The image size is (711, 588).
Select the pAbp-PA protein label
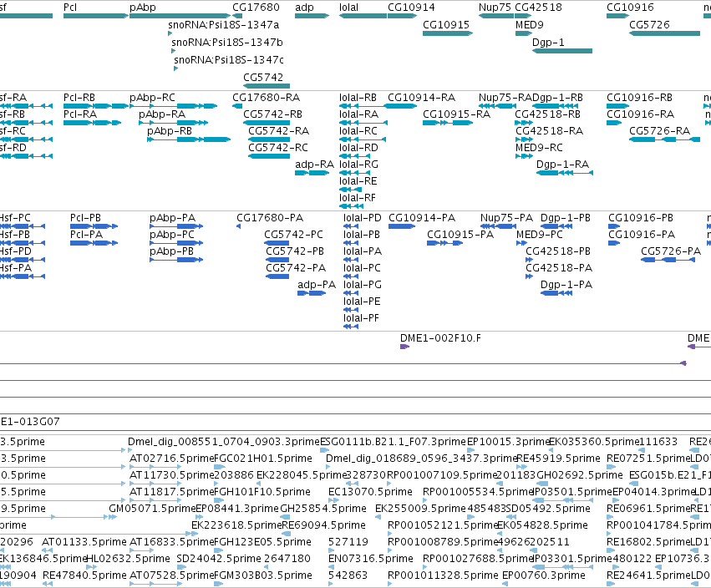coord(172,218)
